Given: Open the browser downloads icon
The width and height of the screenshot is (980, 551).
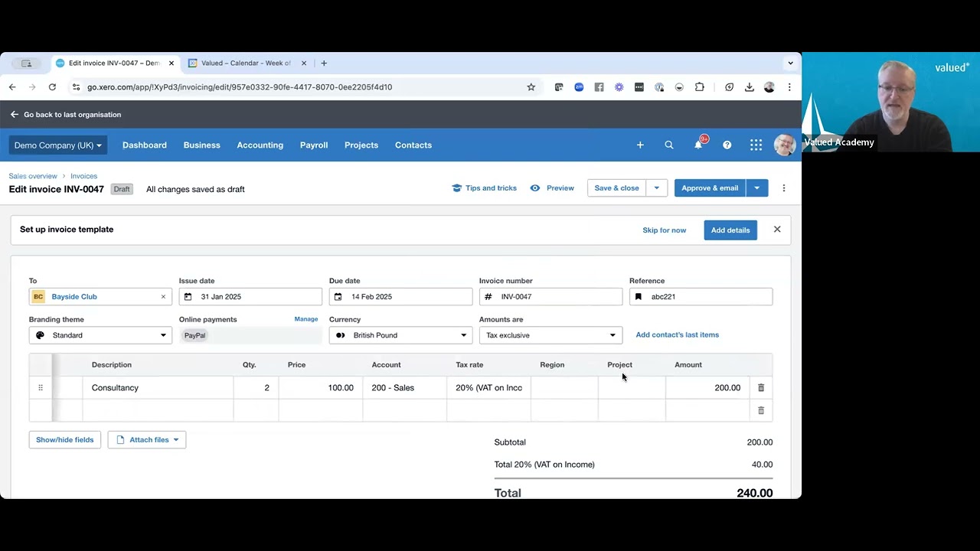Looking at the screenshot, I should click(x=749, y=87).
